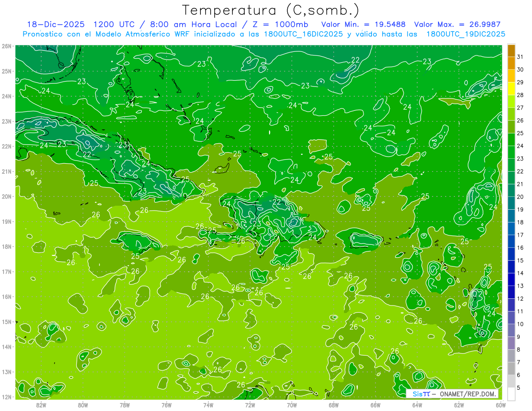The height and width of the screenshot is (411, 532).
Task: Select the '80W' longitude axis label
Action: (x=83, y=405)
